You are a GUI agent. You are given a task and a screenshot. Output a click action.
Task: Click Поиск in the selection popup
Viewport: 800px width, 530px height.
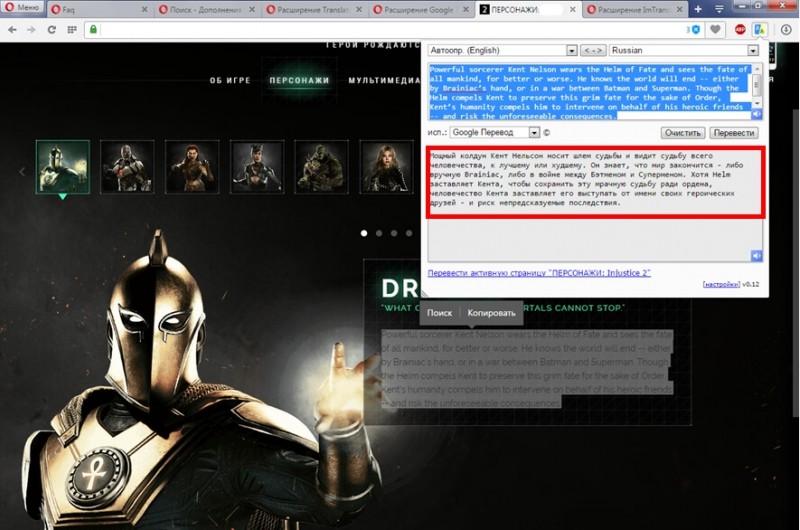pos(439,313)
